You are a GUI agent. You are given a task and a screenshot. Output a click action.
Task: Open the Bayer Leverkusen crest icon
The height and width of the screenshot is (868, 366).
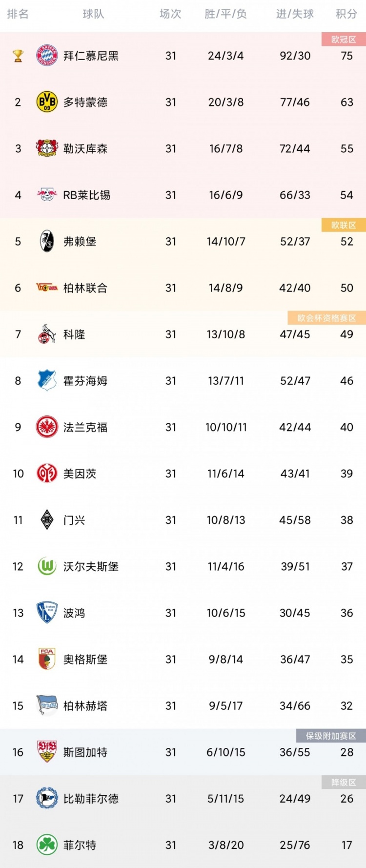pos(47,148)
